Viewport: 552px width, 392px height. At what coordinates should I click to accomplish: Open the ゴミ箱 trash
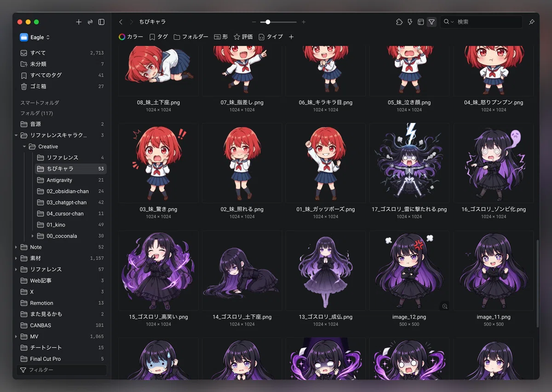[x=62, y=86]
